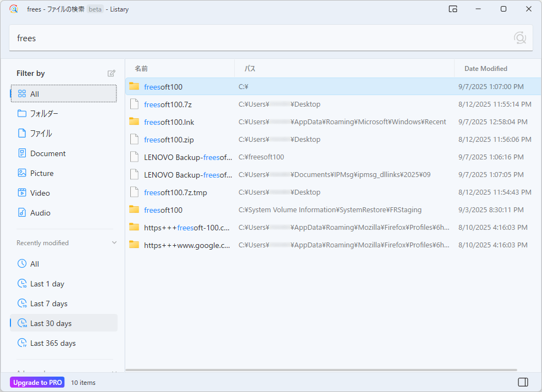Filter results by フォルダー
This screenshot has height=392, width=542.
tap(64, 113)
